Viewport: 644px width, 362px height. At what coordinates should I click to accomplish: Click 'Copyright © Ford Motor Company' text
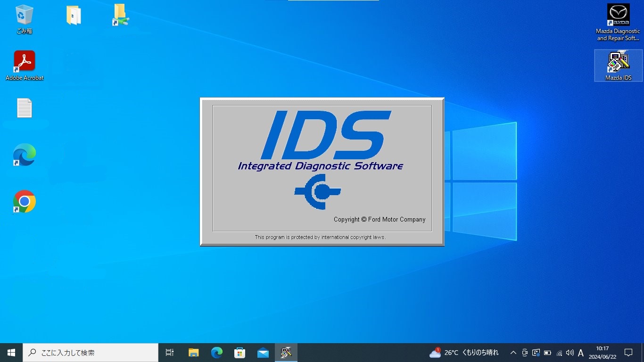pos(380,220)
